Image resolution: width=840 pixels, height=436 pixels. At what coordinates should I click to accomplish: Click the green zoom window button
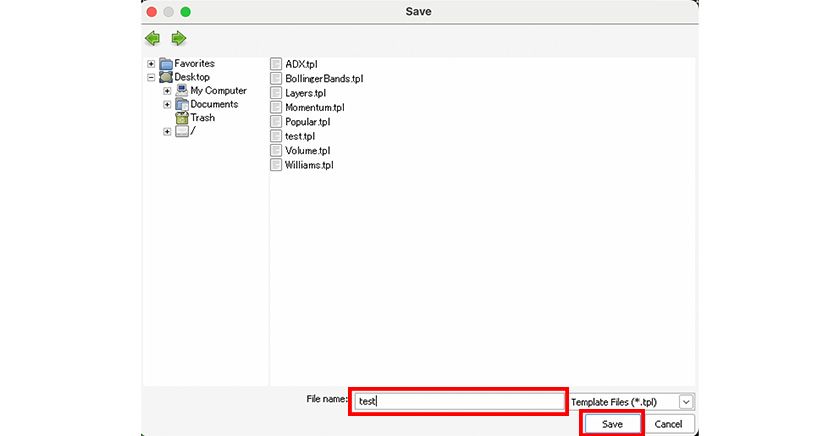tap(185, 12)
